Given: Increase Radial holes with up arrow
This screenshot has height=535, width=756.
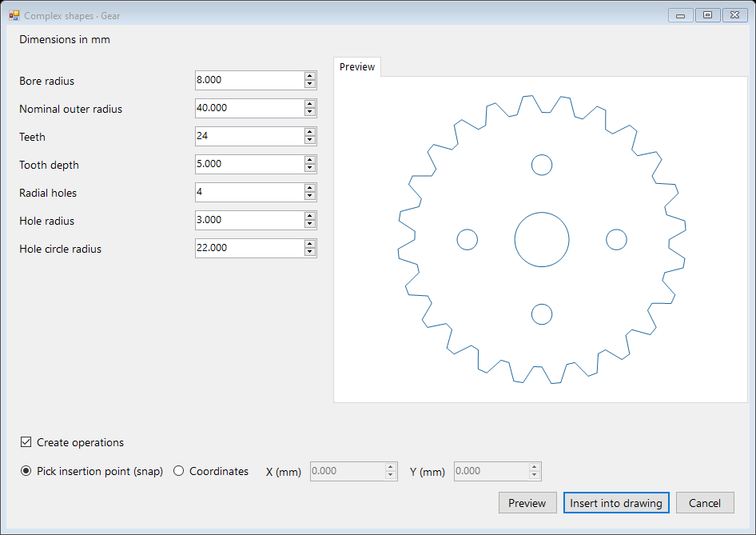Looking at the screenshot, I should (x=310, y=188).
